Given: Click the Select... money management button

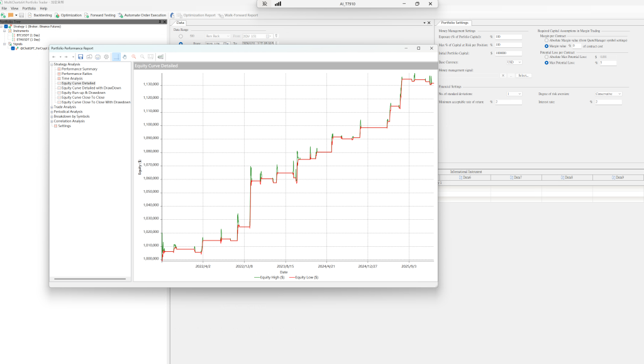Looking at the screenshot, I should (x=525, y=76).
